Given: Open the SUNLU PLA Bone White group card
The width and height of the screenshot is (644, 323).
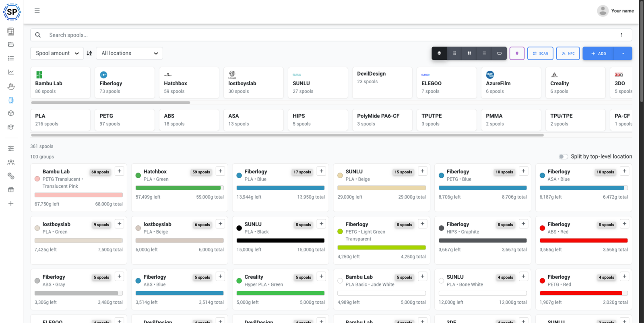Looking at the screenshot, I should click(x=483, y=289).
